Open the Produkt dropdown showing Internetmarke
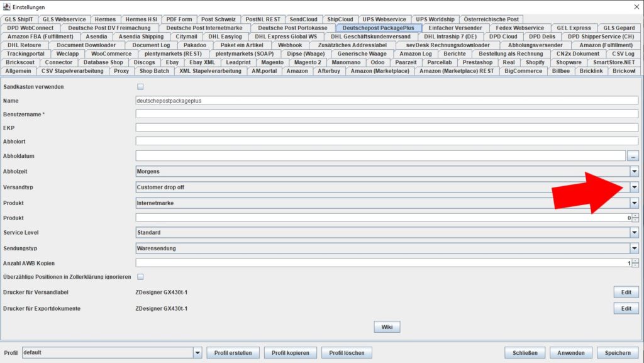The width and height of the screenshot is (644, 363). point(387,203)
